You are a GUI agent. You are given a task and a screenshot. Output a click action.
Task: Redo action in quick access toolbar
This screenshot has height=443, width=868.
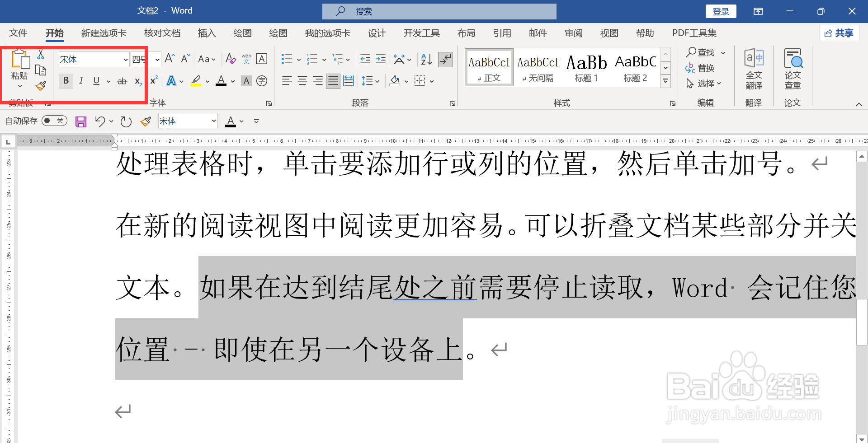click(126, 121)
